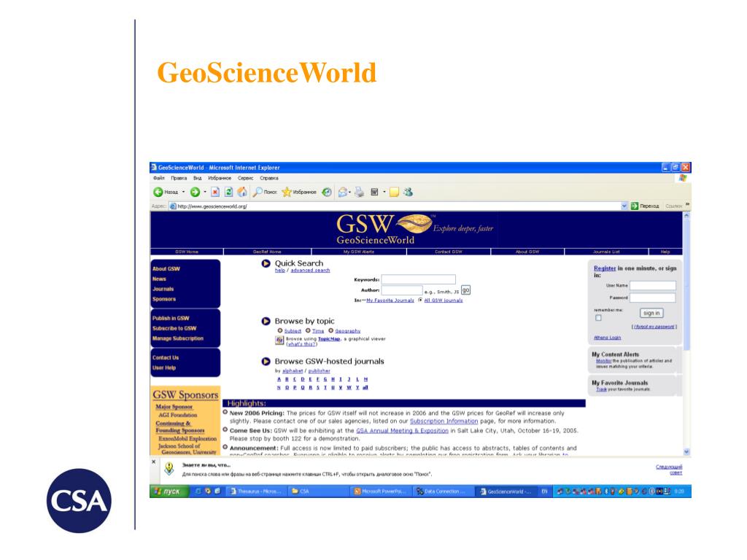This screenshot has height=560, width=747.
Task: Click the Print icon in toolbar
Action: tap(359, 192)
